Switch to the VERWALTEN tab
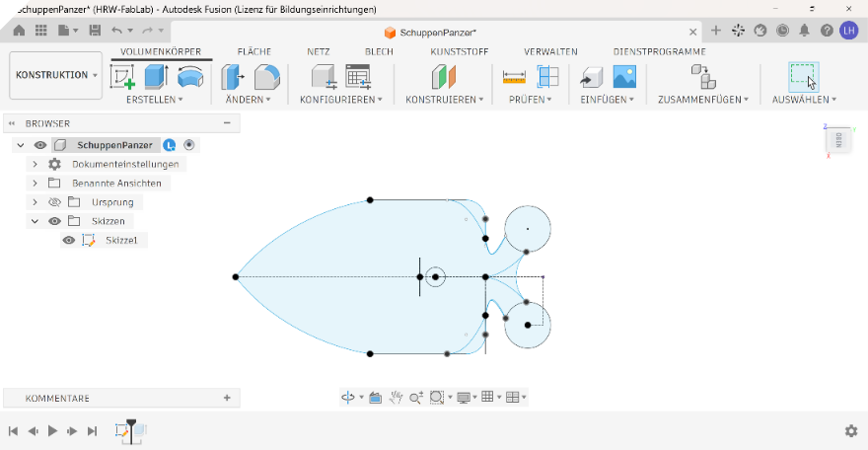The height and width of the screenshot is (450, 868). [550, 51]
